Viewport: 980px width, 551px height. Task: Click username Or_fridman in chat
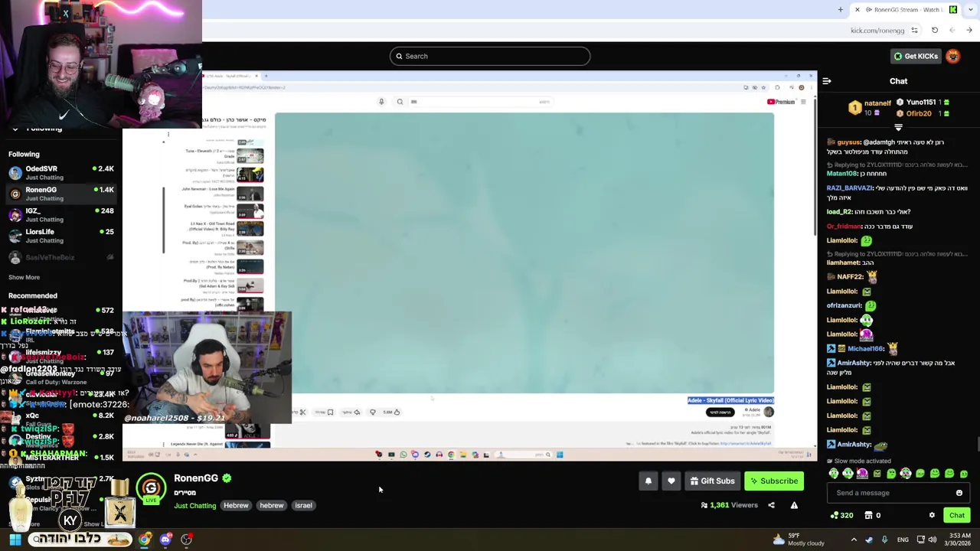pos(844,227)
